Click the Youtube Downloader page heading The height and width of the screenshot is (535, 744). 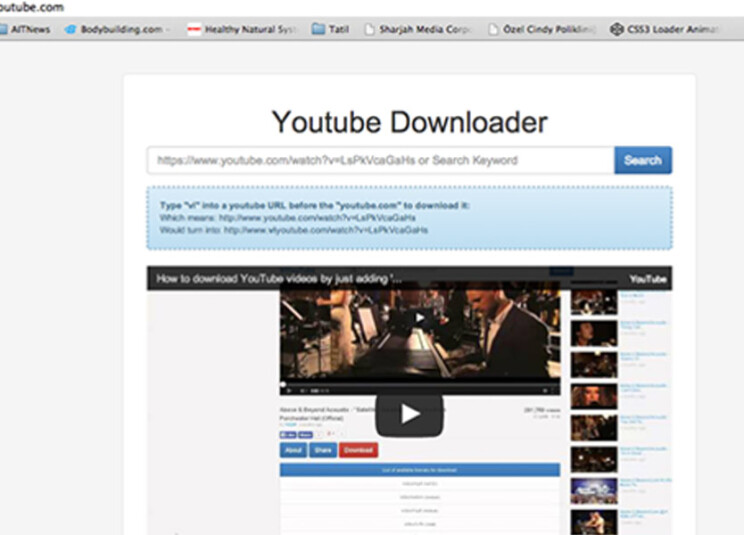(409, 122)
